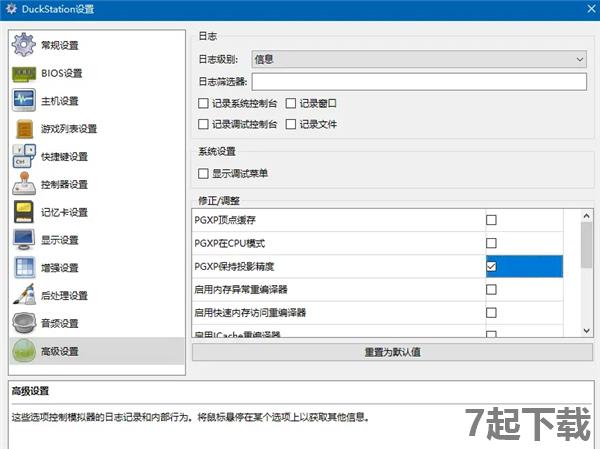This screenshot has height=449, width=600.
Task: Switch to 控制器设置 label
Action: click(x=64, y=184)
